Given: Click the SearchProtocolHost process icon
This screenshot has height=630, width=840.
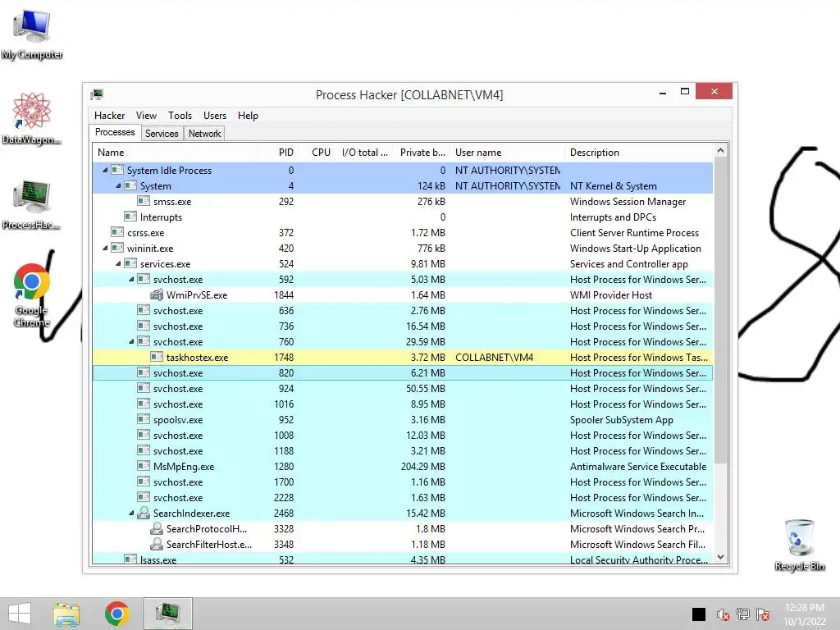Looking at the screenshot, I should point(157,528).
